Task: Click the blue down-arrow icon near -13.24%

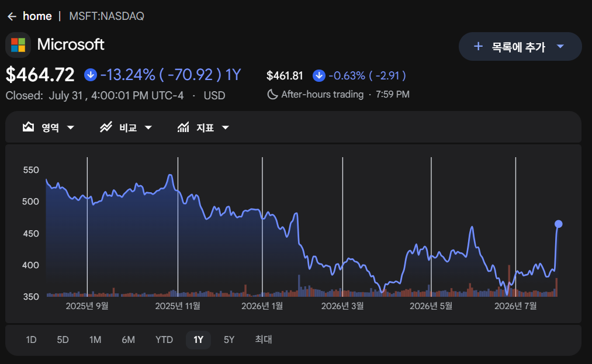Action: (90, 75)
